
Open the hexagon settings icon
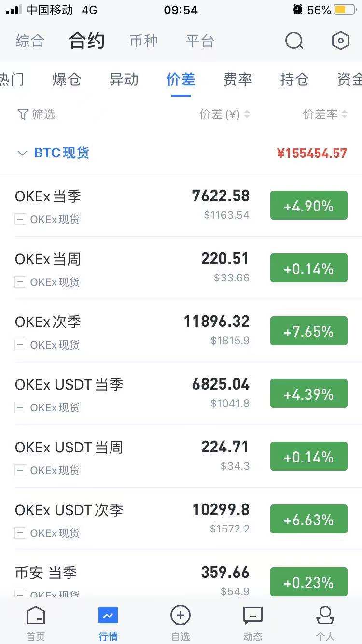point(340,41)
